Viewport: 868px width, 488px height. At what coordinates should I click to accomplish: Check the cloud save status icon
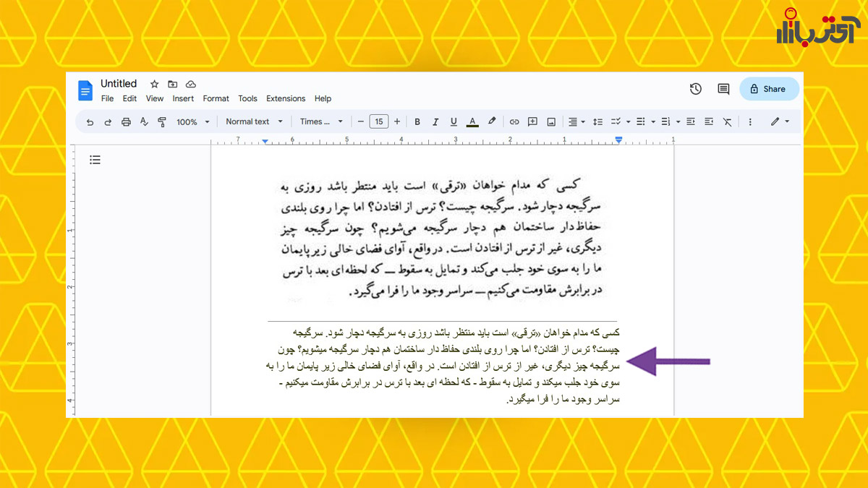click(191, 84)
